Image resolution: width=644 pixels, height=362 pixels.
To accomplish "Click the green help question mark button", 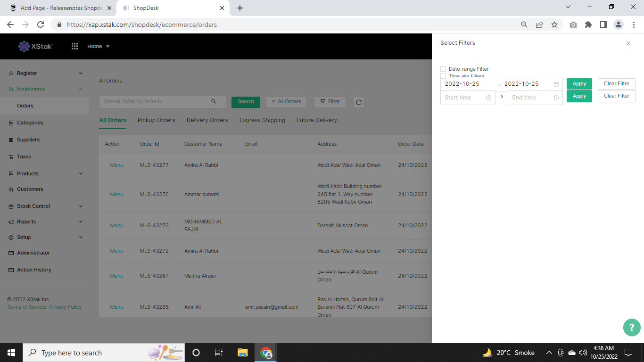I will click(x=631, y=328).
